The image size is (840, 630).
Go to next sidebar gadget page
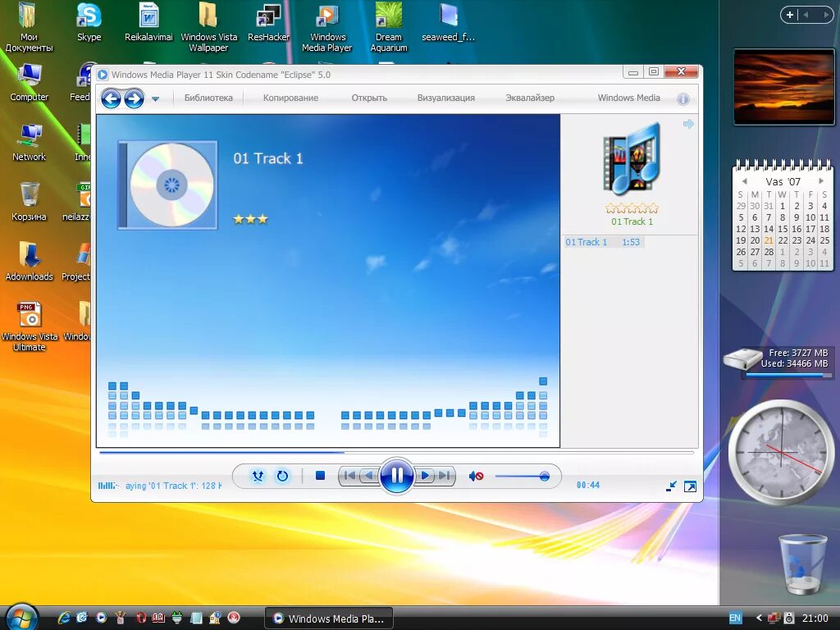point(825,15)
